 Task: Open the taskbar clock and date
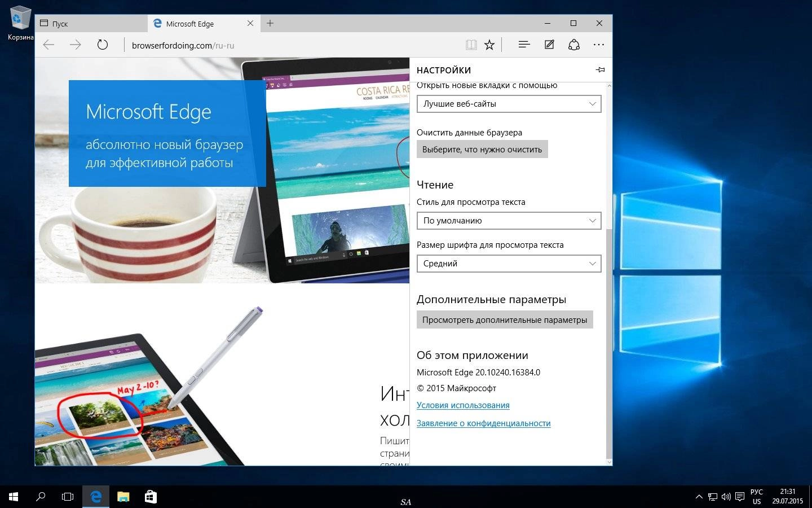788,497
